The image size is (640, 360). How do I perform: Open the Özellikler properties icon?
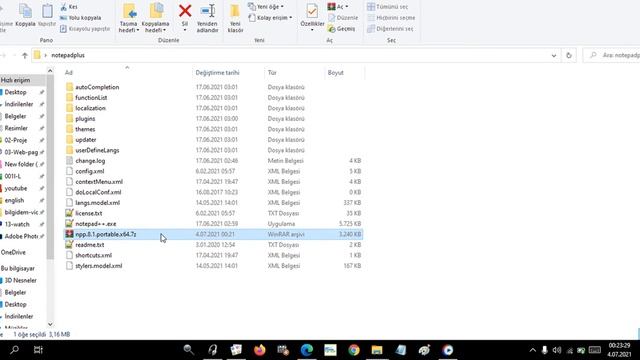point(312,17)
